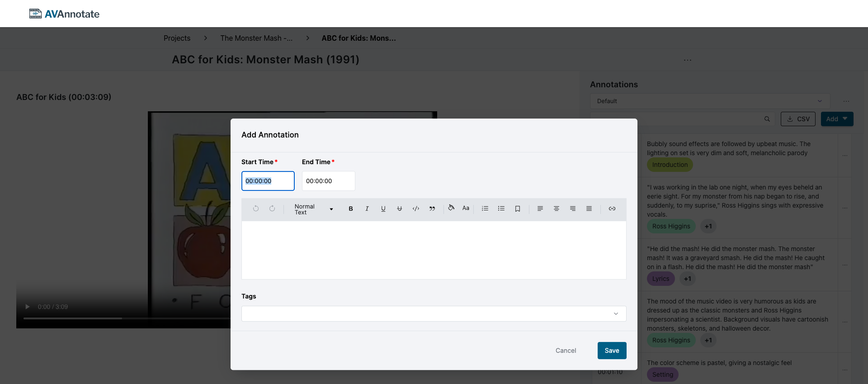Screen dimensions: 868x384
Task: Center-align the annotation text
Action: [557, 209]
